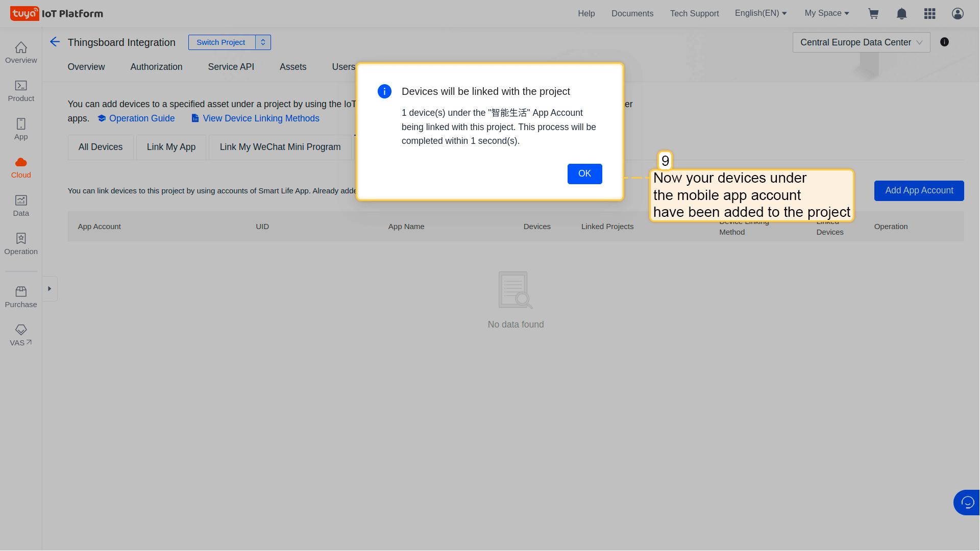Screen dimensions: 980x551
Task: Switch to the Authorization tab
Action: pos(156,67)
